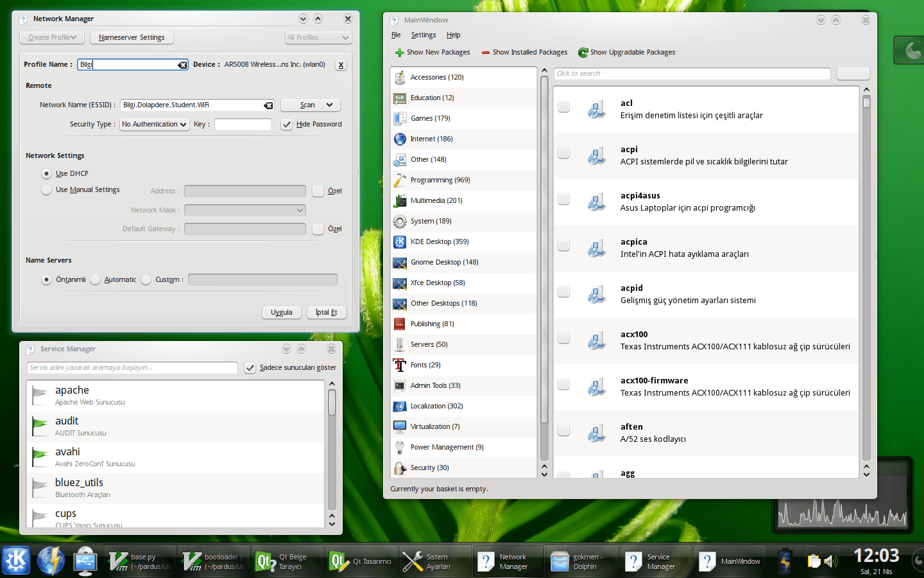
Task: Click the Nameserver Settings button
Action: (x=132, y=38)
